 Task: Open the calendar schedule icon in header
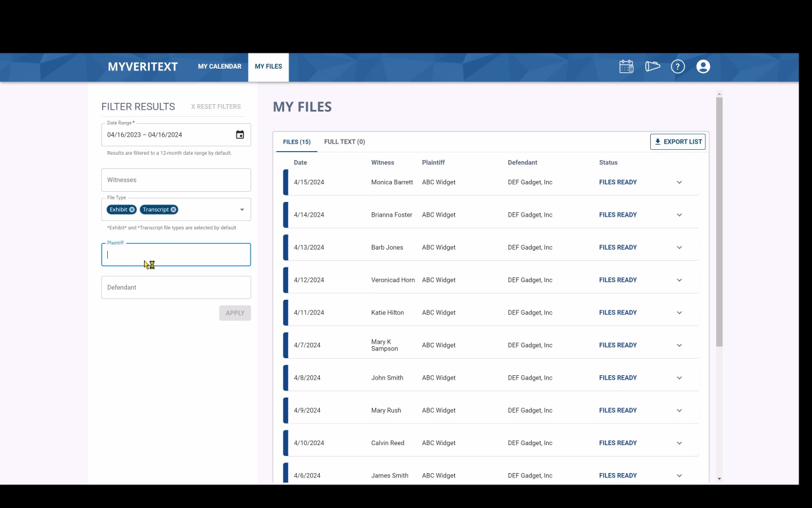[x=626, y=67]
